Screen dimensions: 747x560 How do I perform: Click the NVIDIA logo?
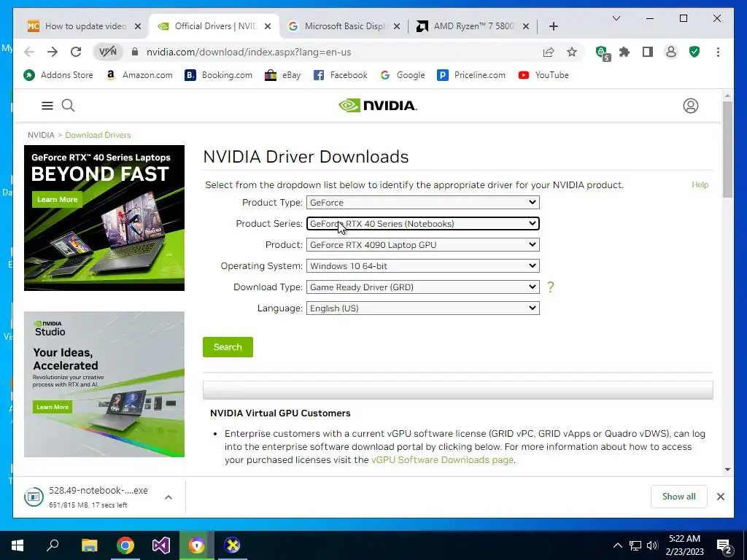378,105
